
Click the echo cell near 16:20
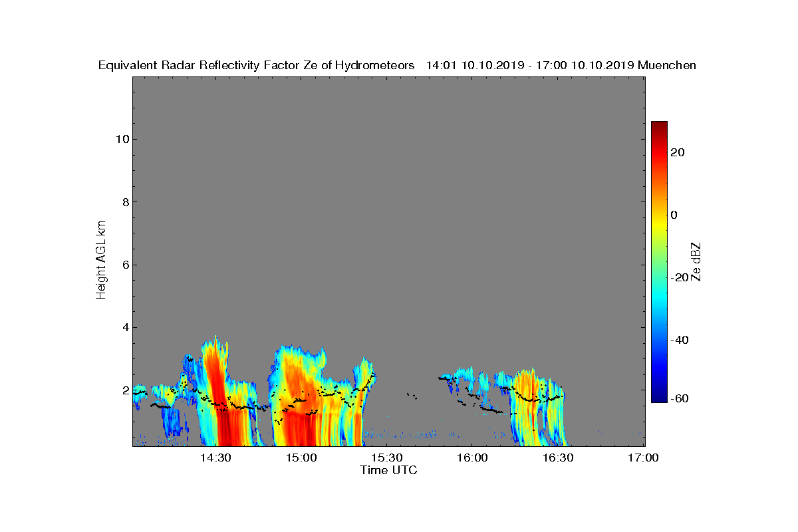tap(529, 406)
